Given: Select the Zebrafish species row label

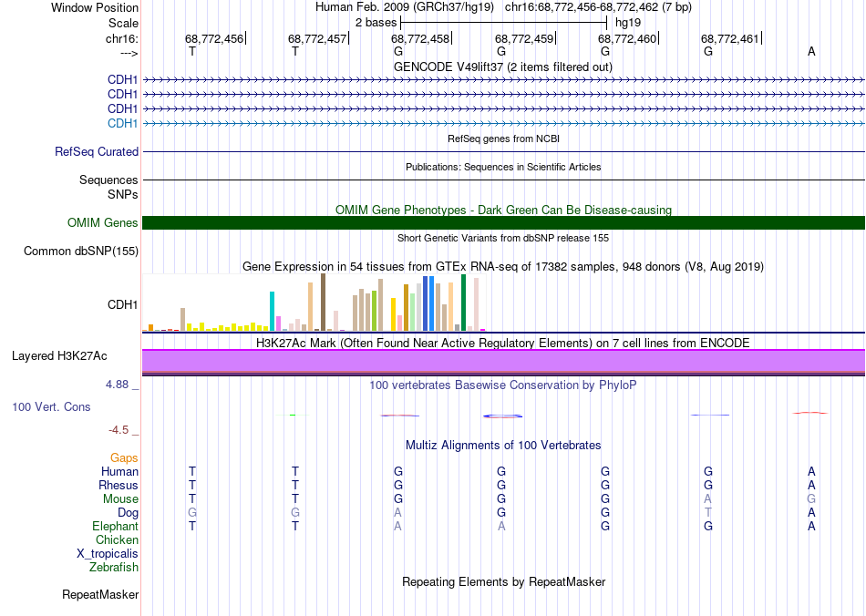Looking at the screenshot, I should click(x=114, y=568).
